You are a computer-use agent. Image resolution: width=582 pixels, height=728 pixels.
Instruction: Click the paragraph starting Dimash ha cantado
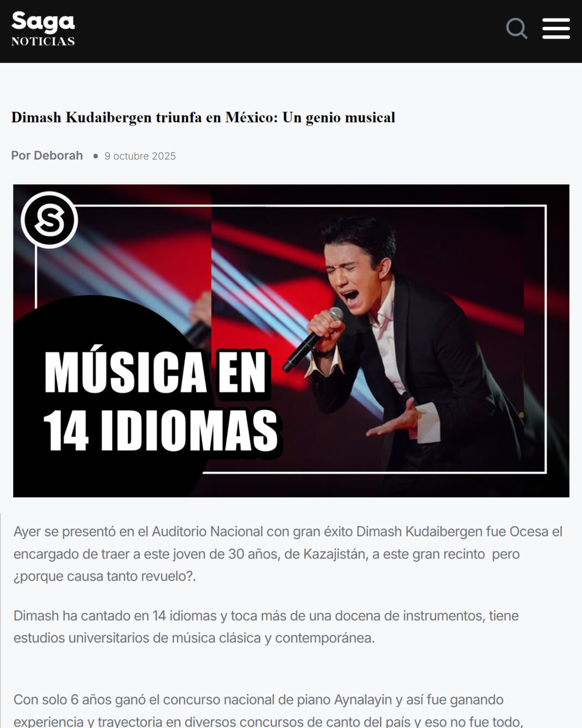point(266,627)
